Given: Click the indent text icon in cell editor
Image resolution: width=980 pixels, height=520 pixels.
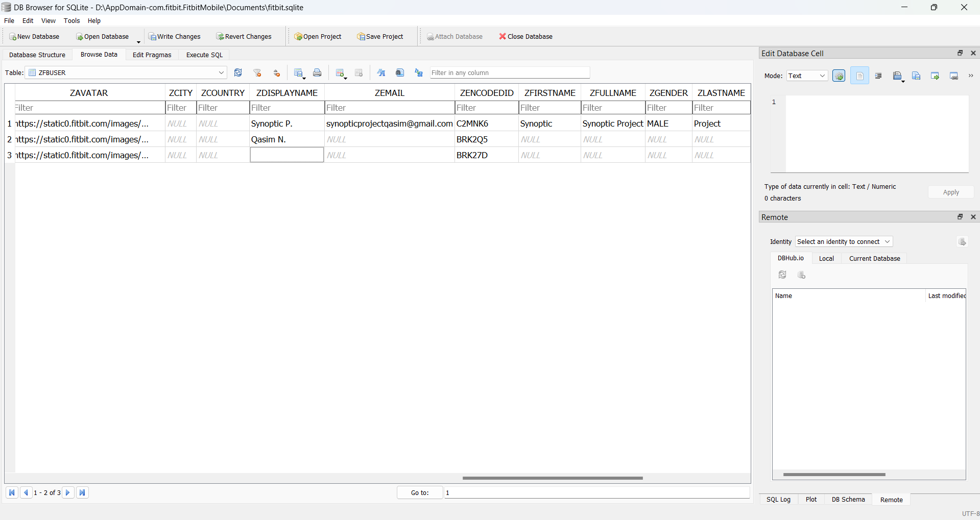Looking at the screenshot, I should click(878, 76).
